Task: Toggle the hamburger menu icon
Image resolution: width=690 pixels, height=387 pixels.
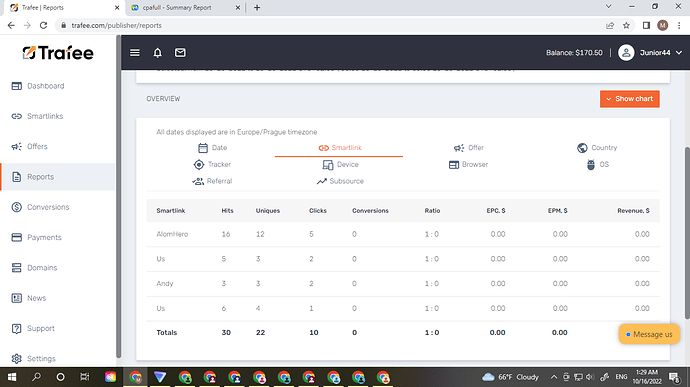Action: click(135, 53)
